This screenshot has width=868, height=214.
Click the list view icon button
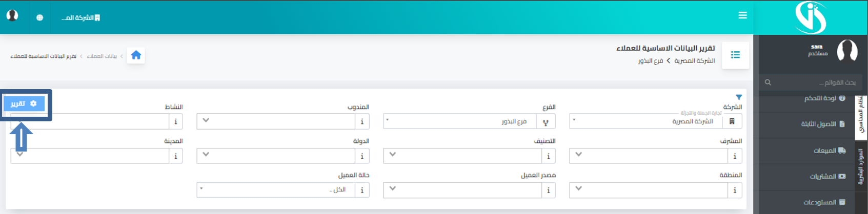click(x=735, y=55)
